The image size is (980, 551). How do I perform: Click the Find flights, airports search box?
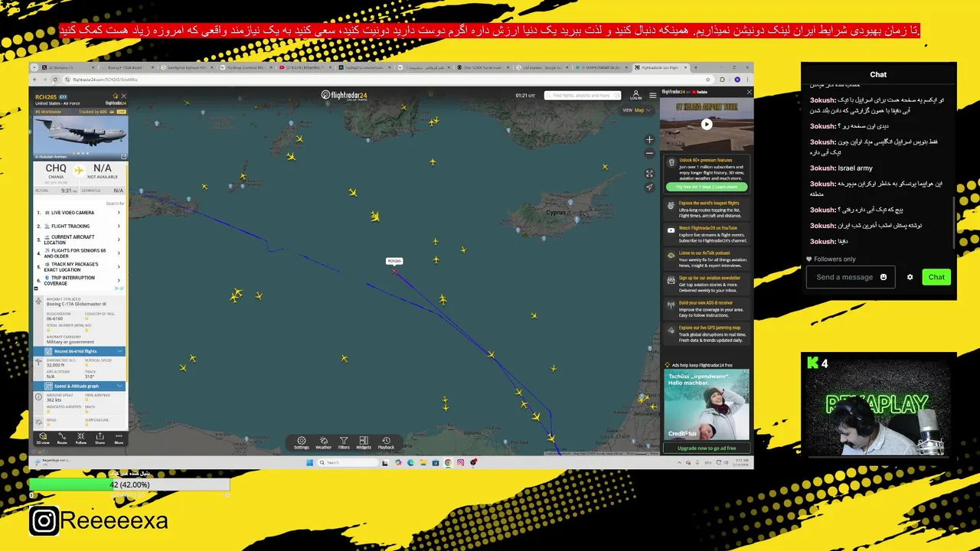click(582, 96)
